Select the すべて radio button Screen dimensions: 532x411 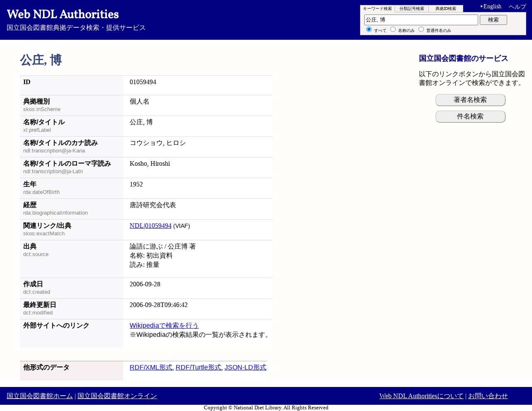click(x=369, y=29)
